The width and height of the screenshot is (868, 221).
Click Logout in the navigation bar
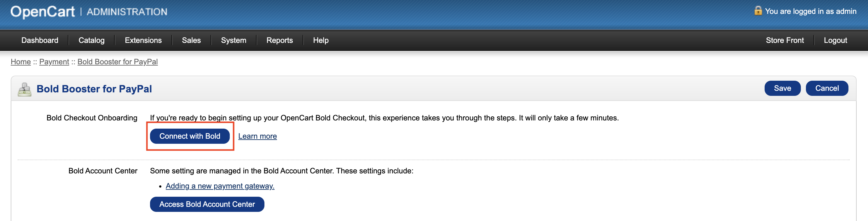[x=836, y=40]
